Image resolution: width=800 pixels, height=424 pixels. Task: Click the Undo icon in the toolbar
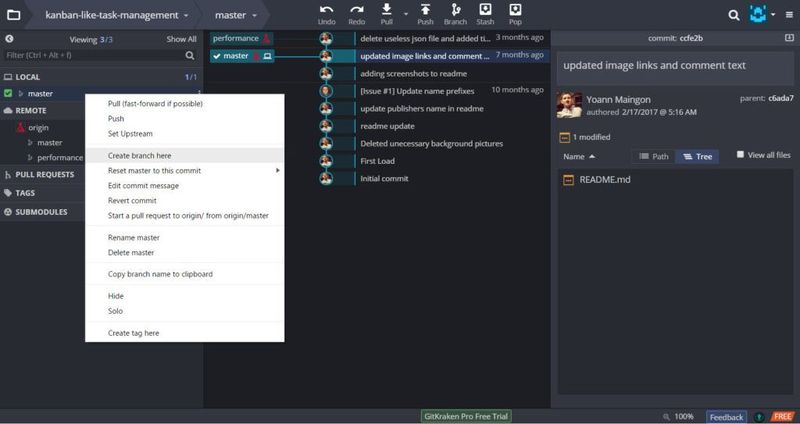(x=327, y=12)
